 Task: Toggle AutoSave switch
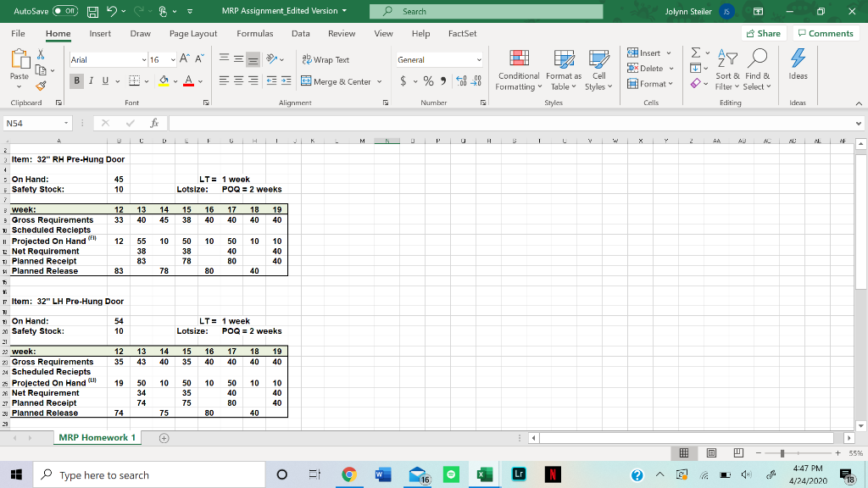[65, 11]
